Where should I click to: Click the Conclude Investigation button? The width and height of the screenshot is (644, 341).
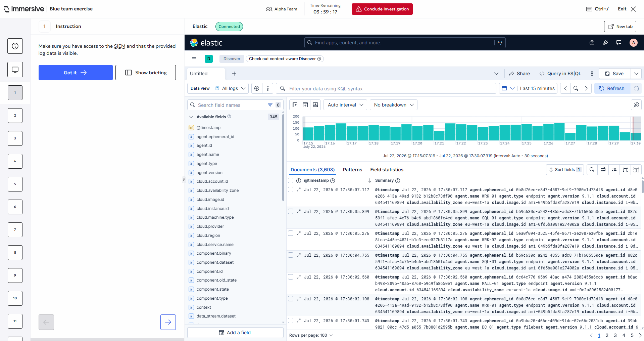(x=382, y=9)
